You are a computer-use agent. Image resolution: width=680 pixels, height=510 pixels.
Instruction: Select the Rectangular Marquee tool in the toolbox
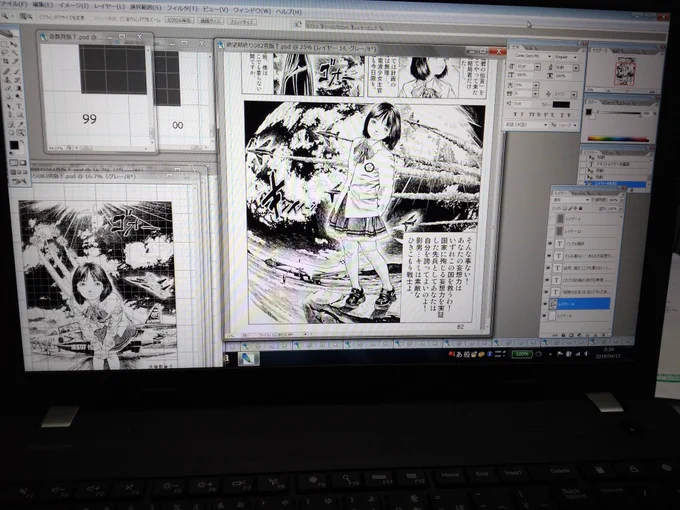[x=4, y=44]
